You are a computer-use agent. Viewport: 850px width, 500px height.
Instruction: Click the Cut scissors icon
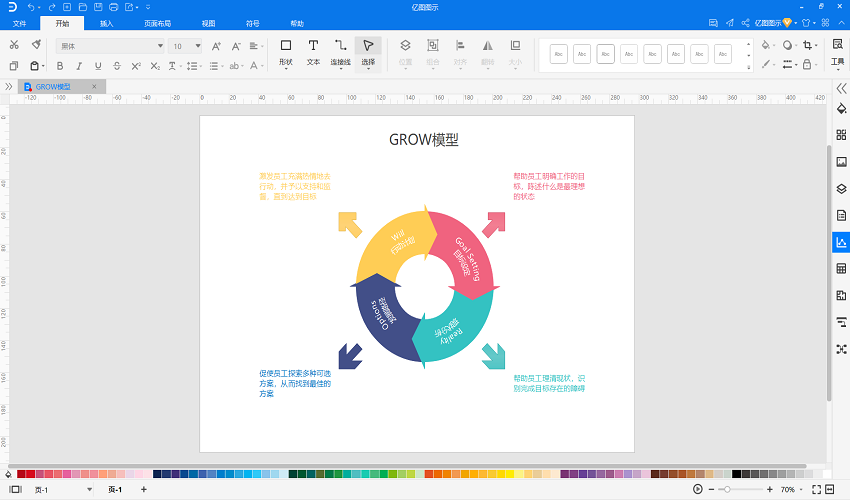tap(15, 45)
